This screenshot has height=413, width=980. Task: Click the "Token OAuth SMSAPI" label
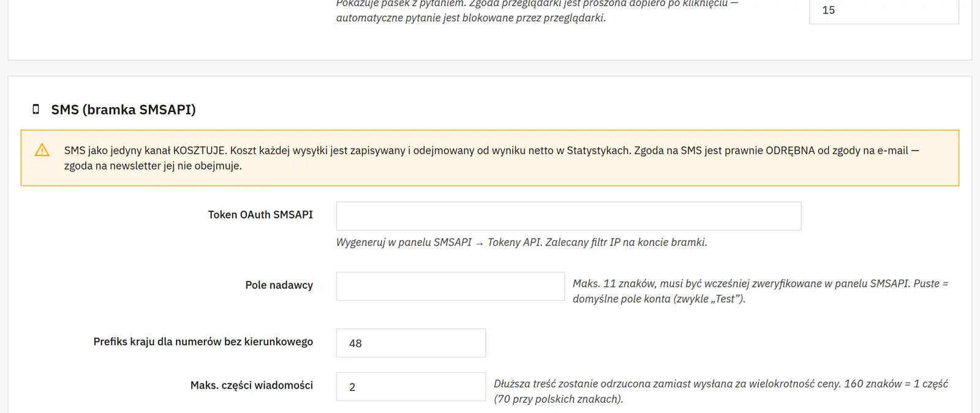(x=260, y=215)
